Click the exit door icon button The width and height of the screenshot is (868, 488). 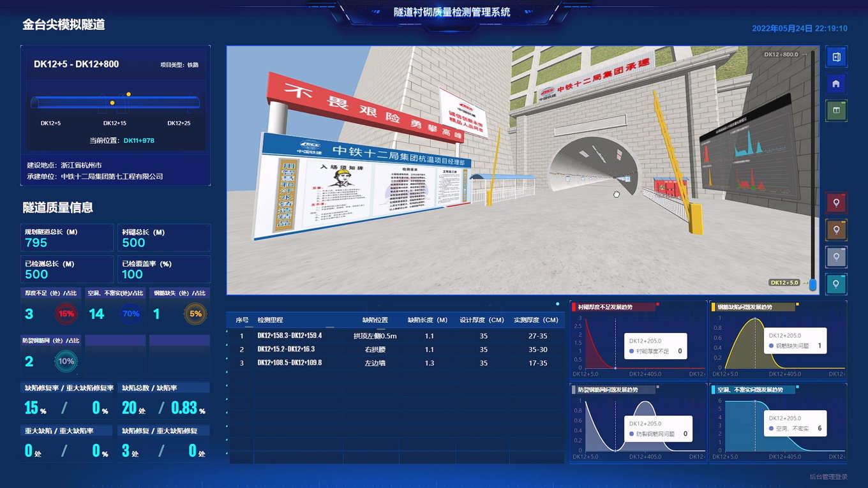836,57
